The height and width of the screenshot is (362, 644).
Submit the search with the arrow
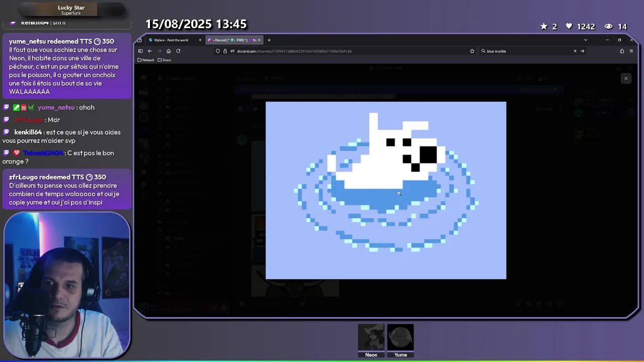coord(582,51)
